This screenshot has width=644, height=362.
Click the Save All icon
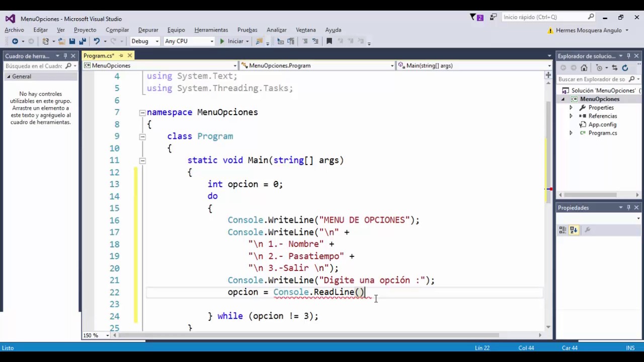82,41
